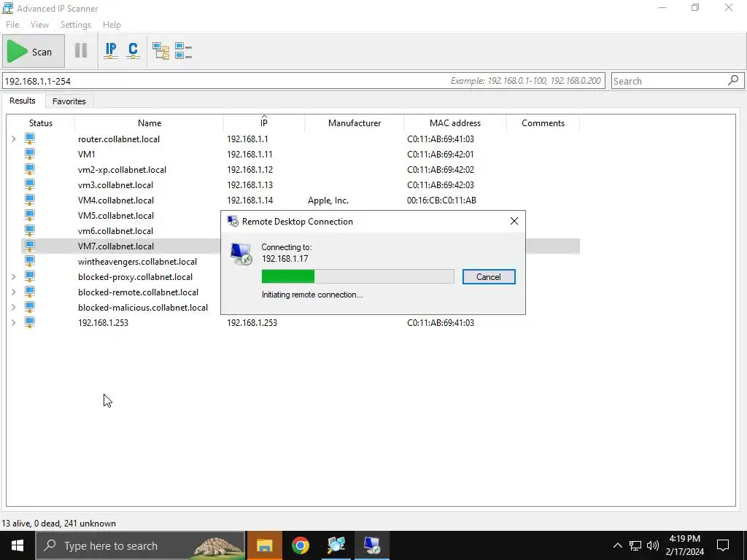Show hidden system tray icons
Screen dimensions: 747x560
pos(617,545)
